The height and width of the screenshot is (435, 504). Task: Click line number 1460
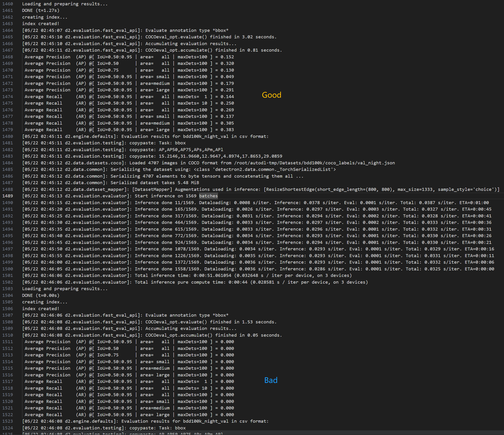click(x=7, y=4)
